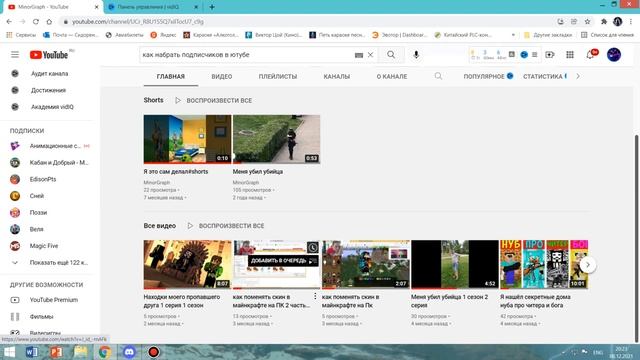
Task: Open PowerPoint from taskbar
Action: [56, 352]
